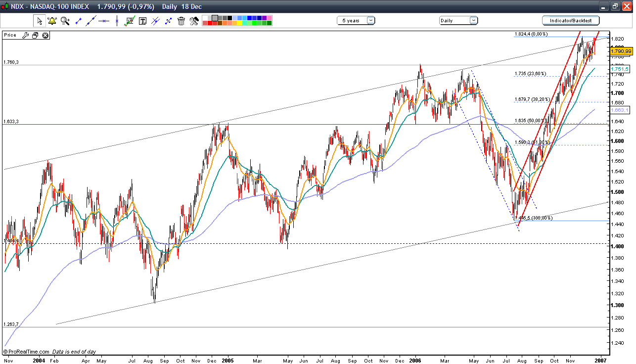Image resolution: width=636 pixels, height=364 pixels.
Task: Select the line segment drawing tool
Action: point(78,21)
